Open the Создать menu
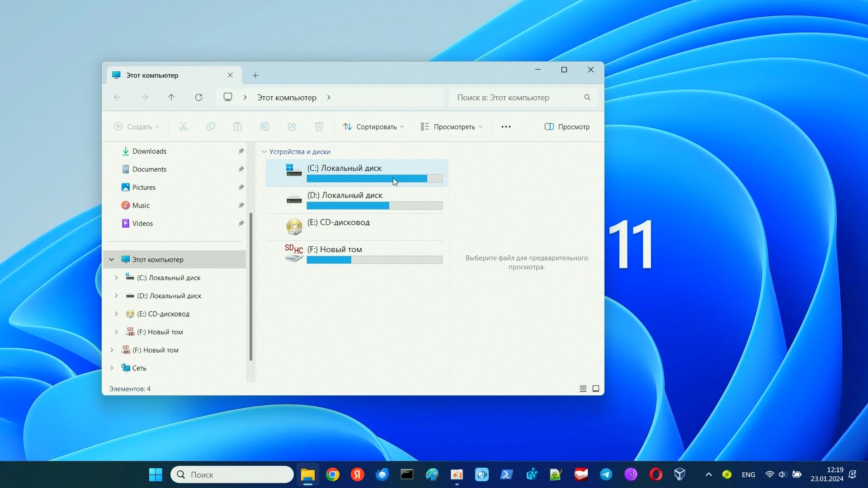 [x=137, y=127]
